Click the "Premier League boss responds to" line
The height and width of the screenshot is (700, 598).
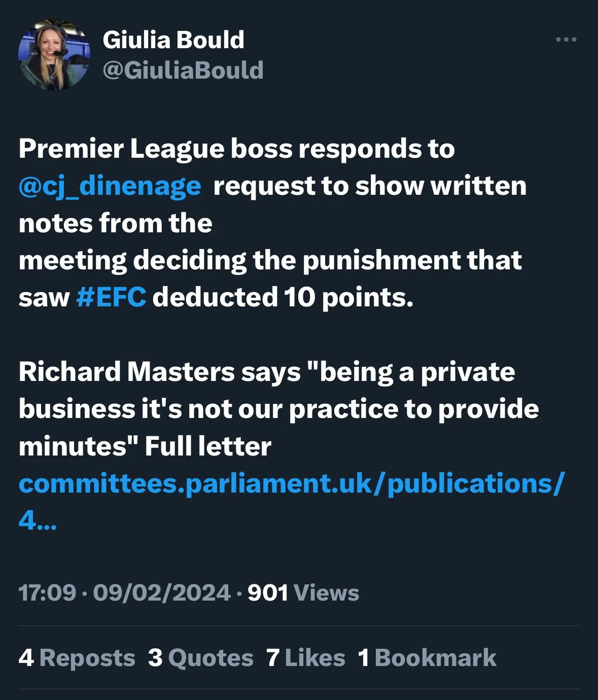236,149
